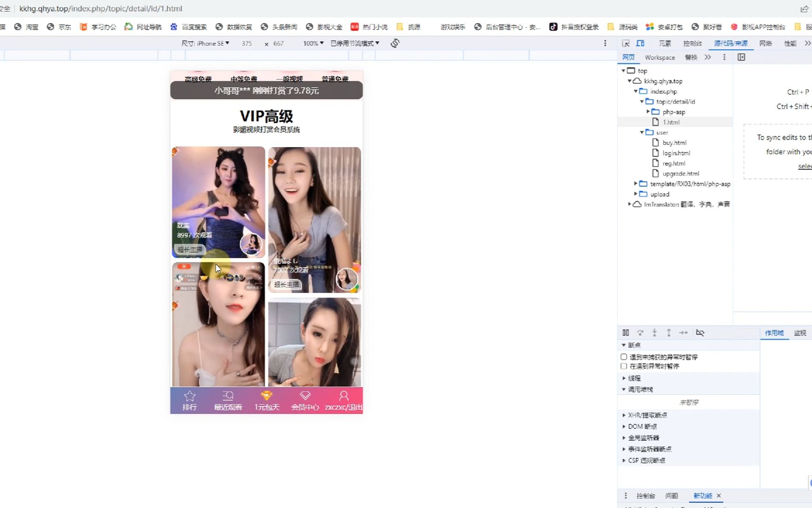Expand the 全局监听器 section
The height and width of the screenshot is (508, 812).
624,438
